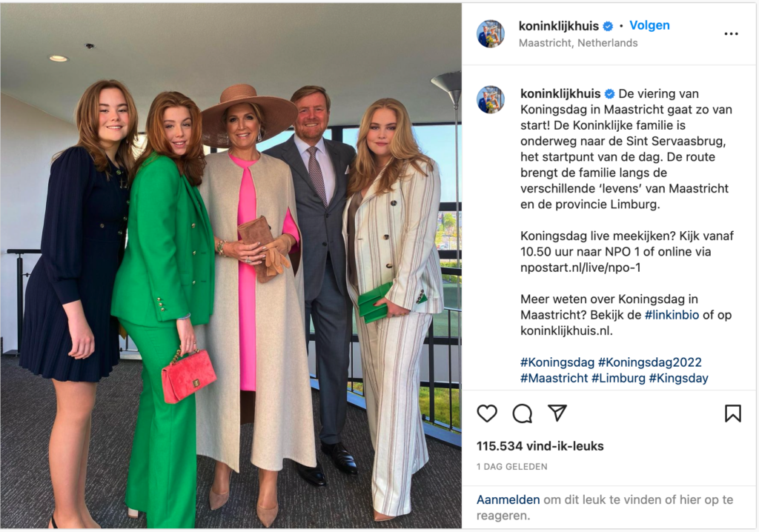Open the three-dot more options menu
The width and height of the screenshot is (759, 532).
point(731,34)
